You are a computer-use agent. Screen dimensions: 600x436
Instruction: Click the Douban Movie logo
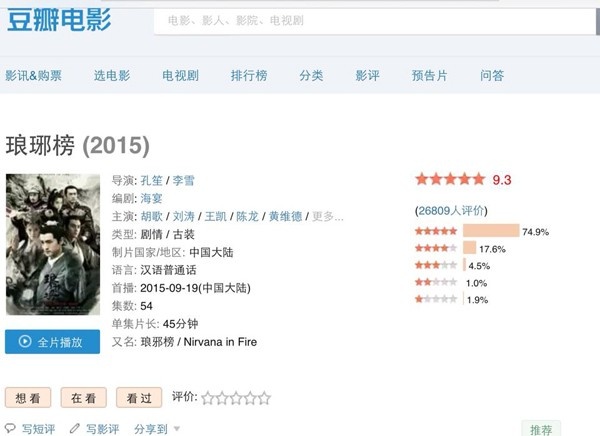[x=59, y=20]
